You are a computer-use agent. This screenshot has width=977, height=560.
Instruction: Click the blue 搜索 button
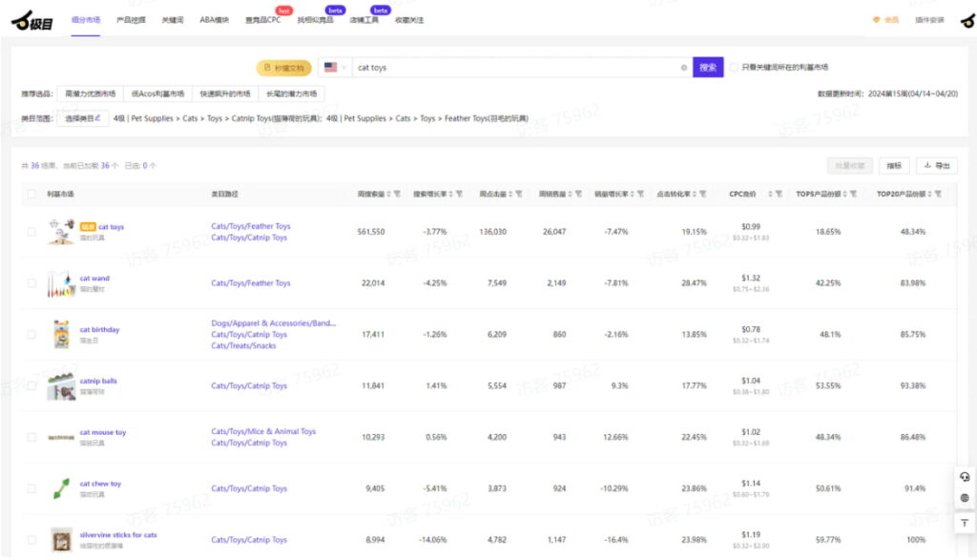[x=707, y=68]
